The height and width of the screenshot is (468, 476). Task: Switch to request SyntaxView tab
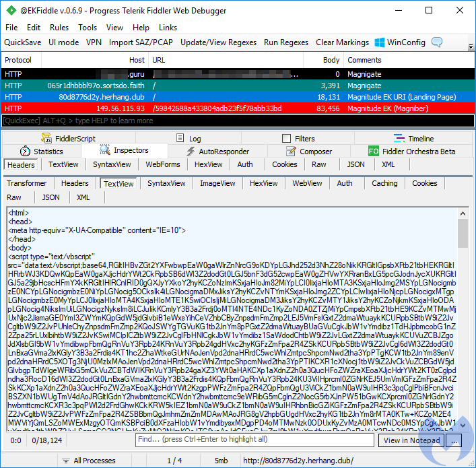[112, 164]
